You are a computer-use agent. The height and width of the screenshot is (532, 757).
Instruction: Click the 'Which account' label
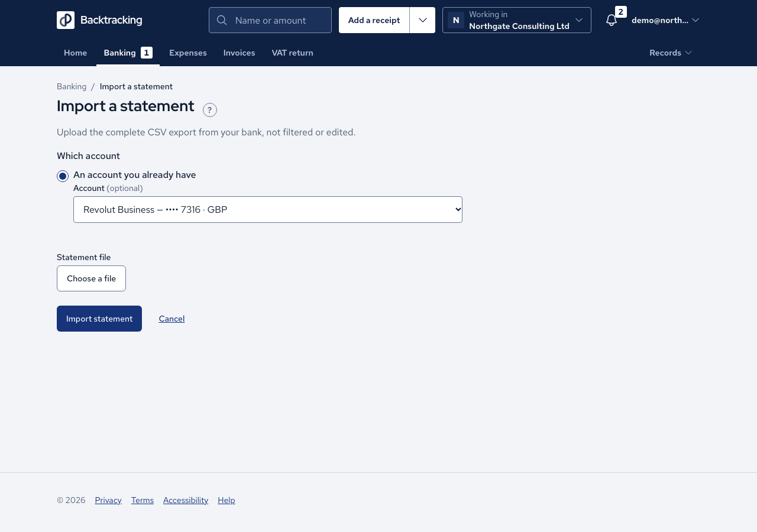click(88, 156)
